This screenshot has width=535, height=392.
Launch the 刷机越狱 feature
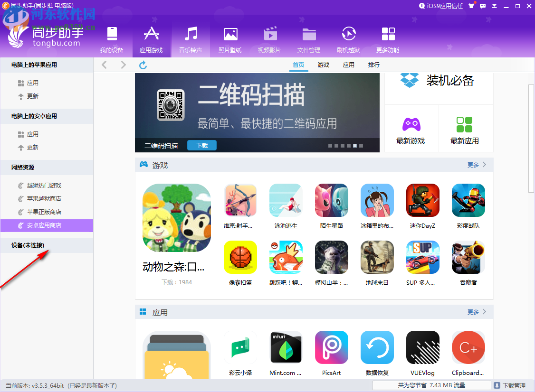point(348,39)
